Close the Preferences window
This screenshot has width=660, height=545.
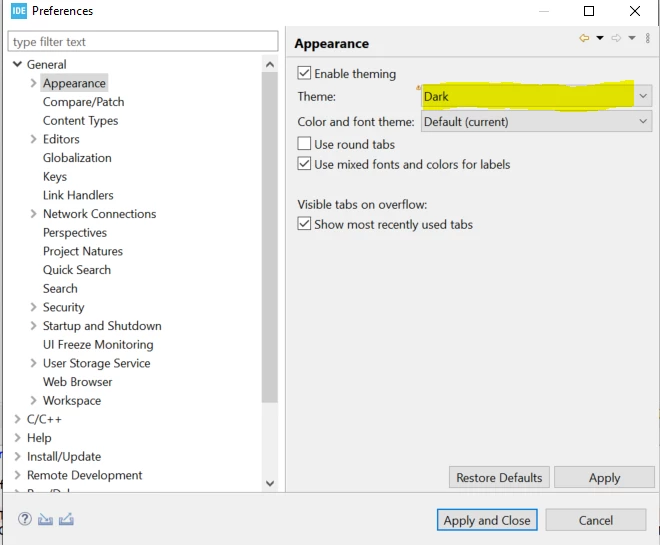click(635, 11)
